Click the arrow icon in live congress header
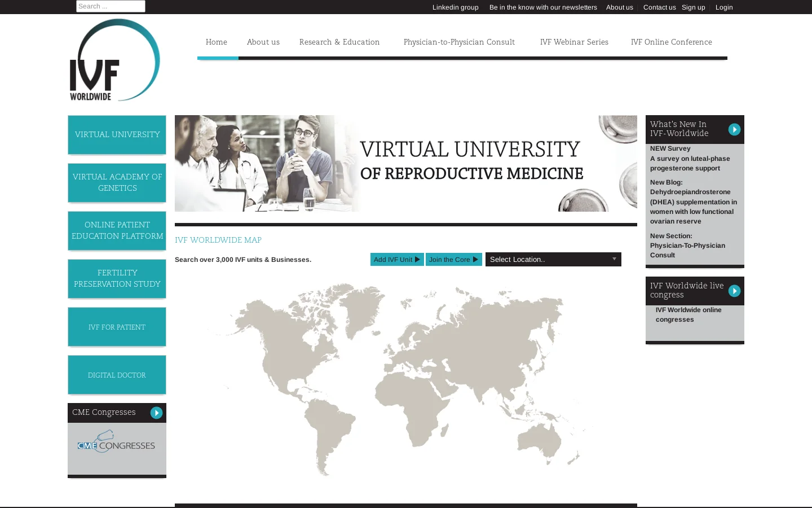The height and width of the screenshot is (508, 812). tap(734, 291)
